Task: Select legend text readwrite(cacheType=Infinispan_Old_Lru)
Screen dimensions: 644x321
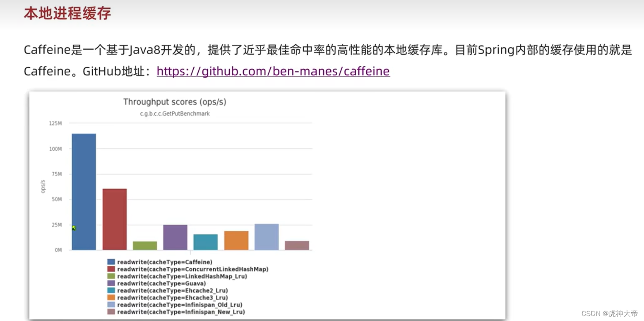Action: 180,305
